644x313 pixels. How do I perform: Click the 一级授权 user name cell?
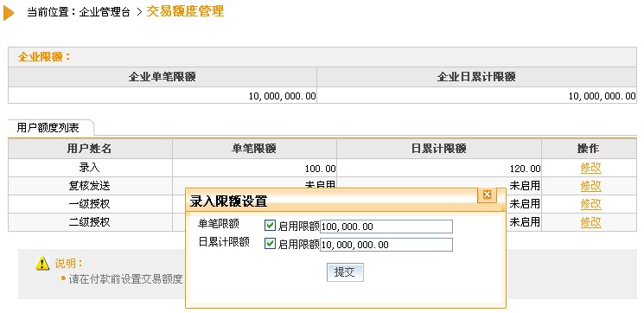(90, 204)
